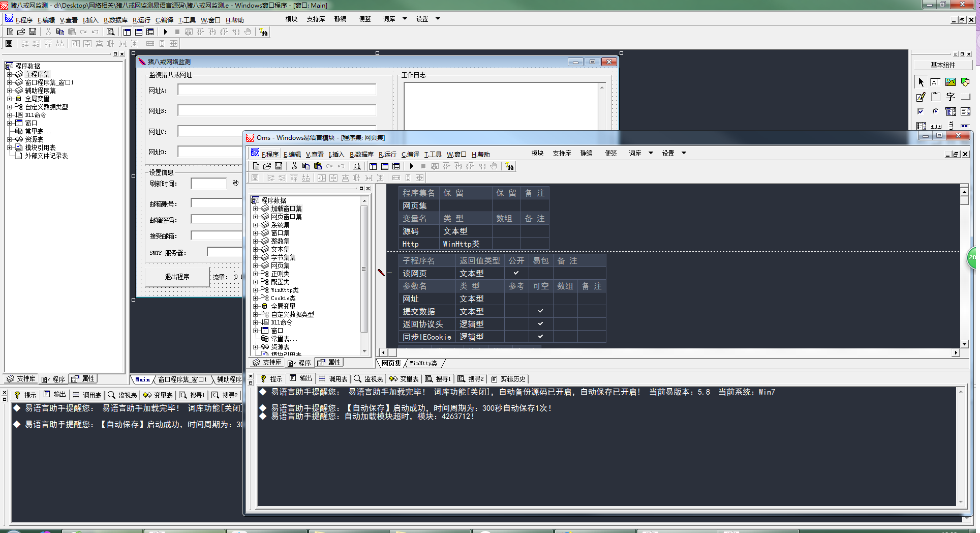Click Save icon in main window toolbar
The height and width of the screenshot is (533, 980).
[x=33, y=32]
